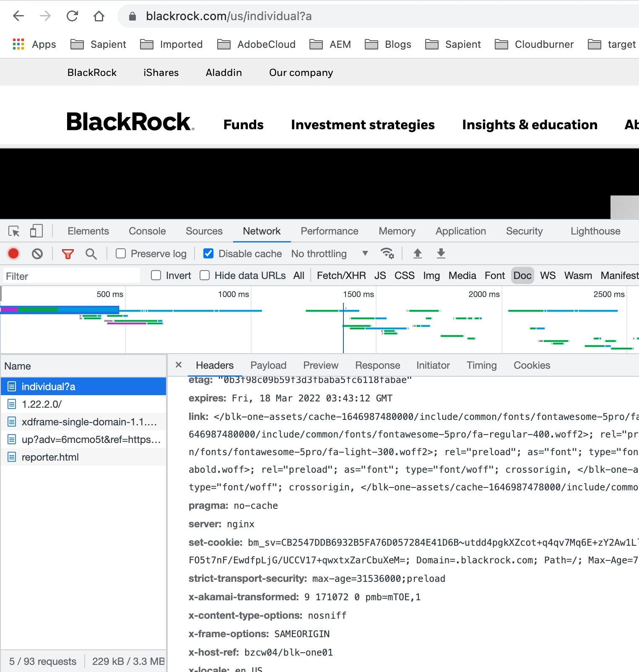Go back to previous page

point(18,16)
